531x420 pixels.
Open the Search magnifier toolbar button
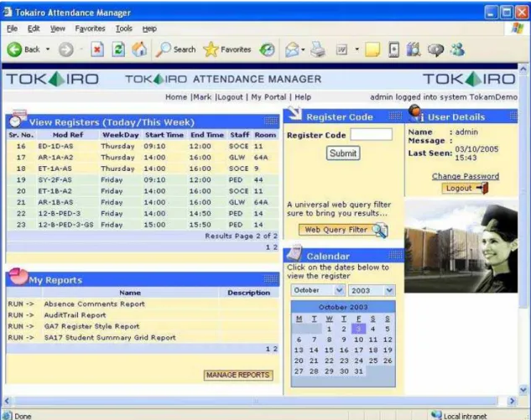pos(176,49)
